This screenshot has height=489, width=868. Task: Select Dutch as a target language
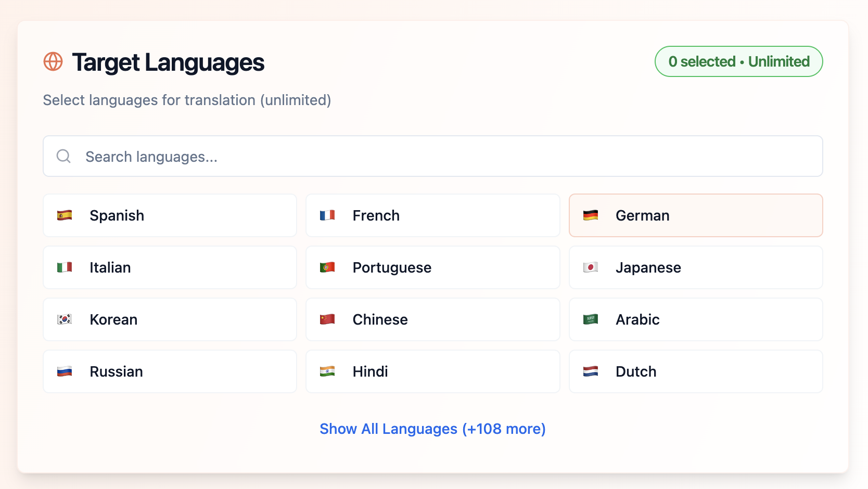(696, 371)
